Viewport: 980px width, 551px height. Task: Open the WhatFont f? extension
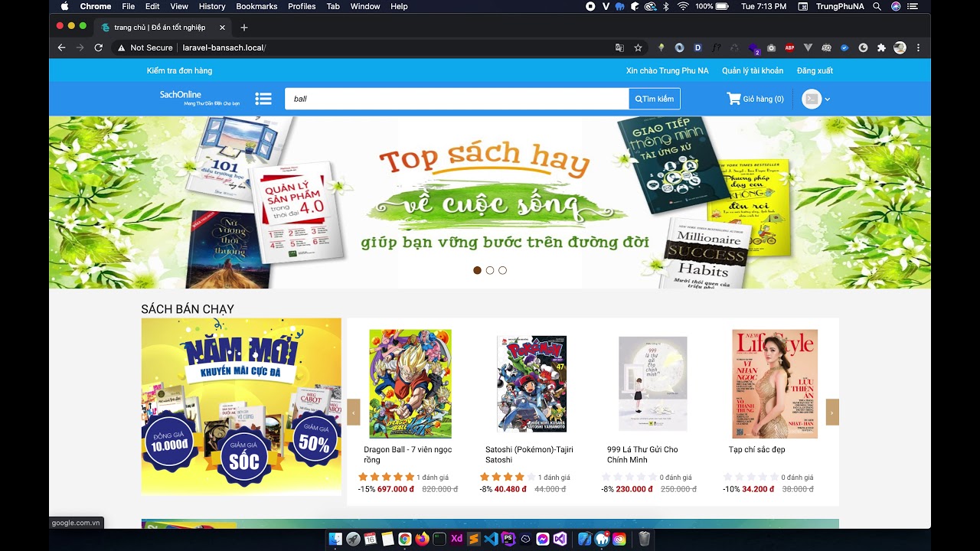tap(717, 47)
